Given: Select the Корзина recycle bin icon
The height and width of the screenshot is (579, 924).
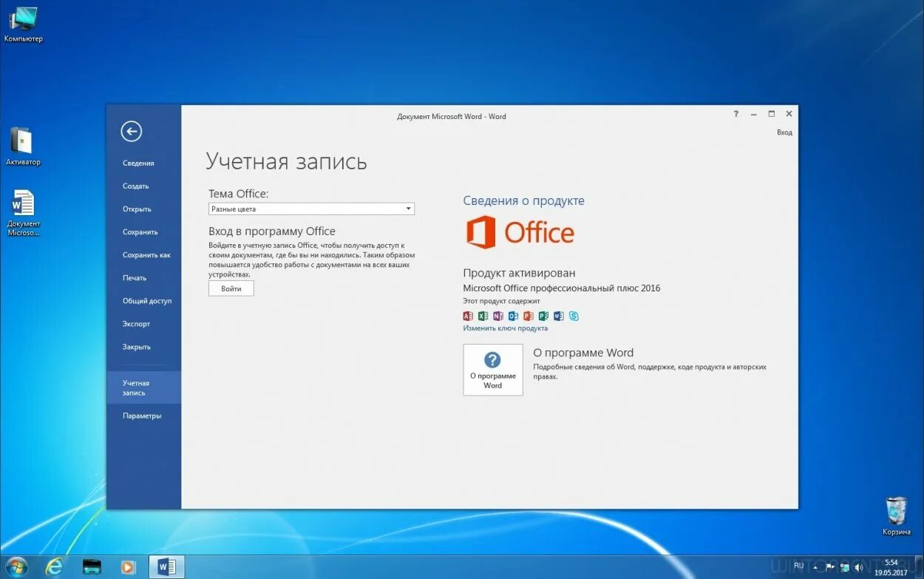Looking at the screenshot, I should tap(896, 516).
